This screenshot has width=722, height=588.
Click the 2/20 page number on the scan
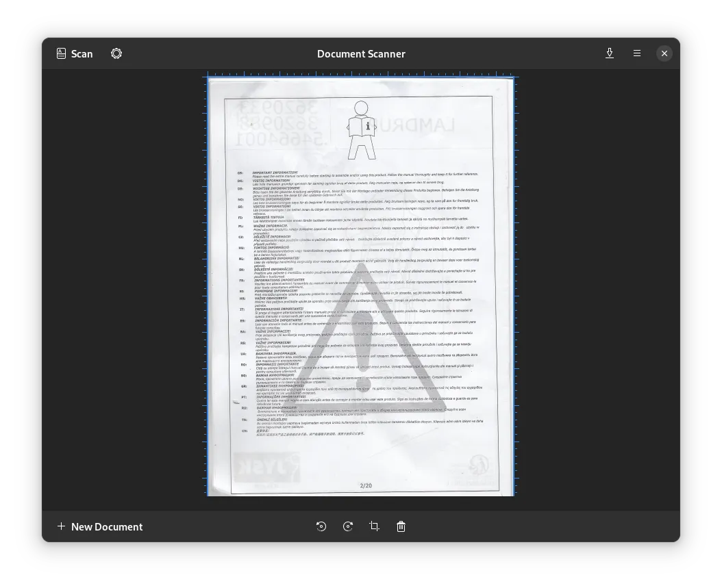coord(366,486)
